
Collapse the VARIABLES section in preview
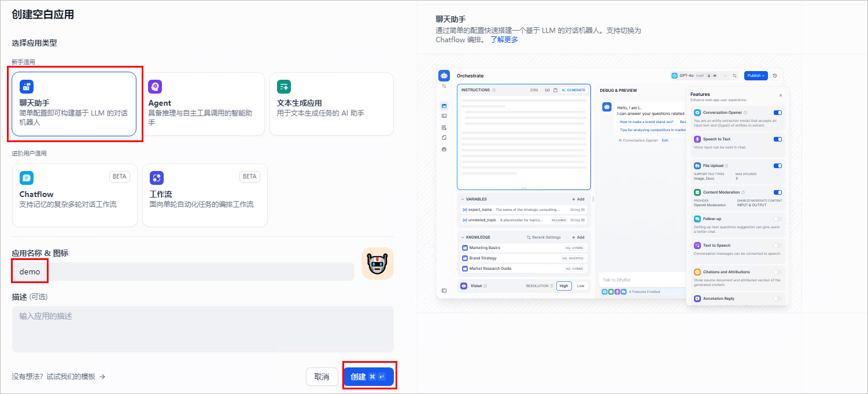click(x=463, y=199)
